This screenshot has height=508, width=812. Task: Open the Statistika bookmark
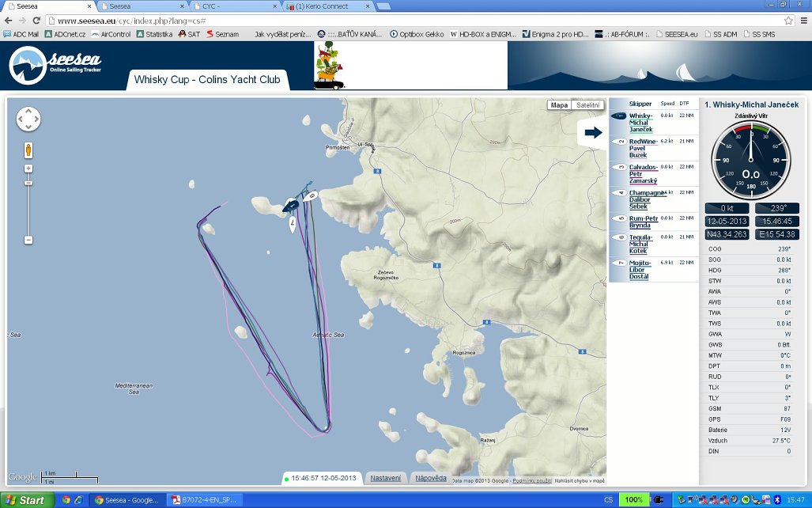pyautogui.click(x=154, y=34)
